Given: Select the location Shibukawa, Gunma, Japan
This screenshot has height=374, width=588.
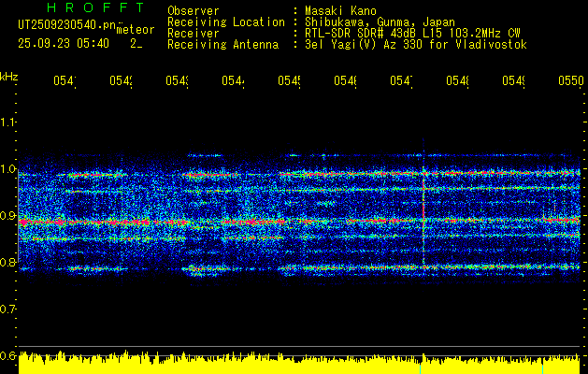Looking at the screenshot, I should tap(380, 22).
